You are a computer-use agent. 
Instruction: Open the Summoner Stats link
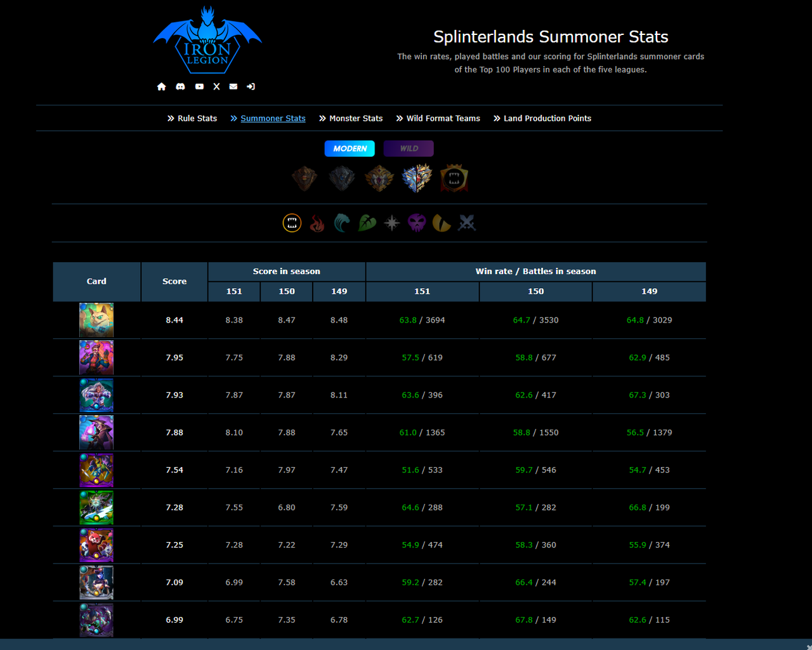click(268, 119)
